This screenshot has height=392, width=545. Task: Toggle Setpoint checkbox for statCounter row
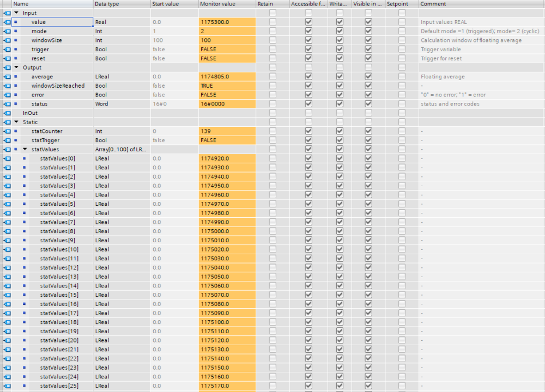click(402, 131)
